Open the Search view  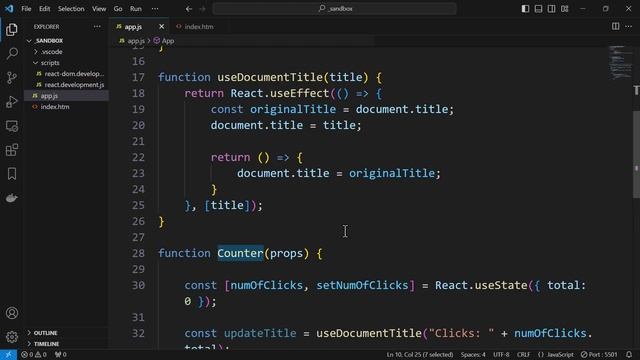coord(12,53)
